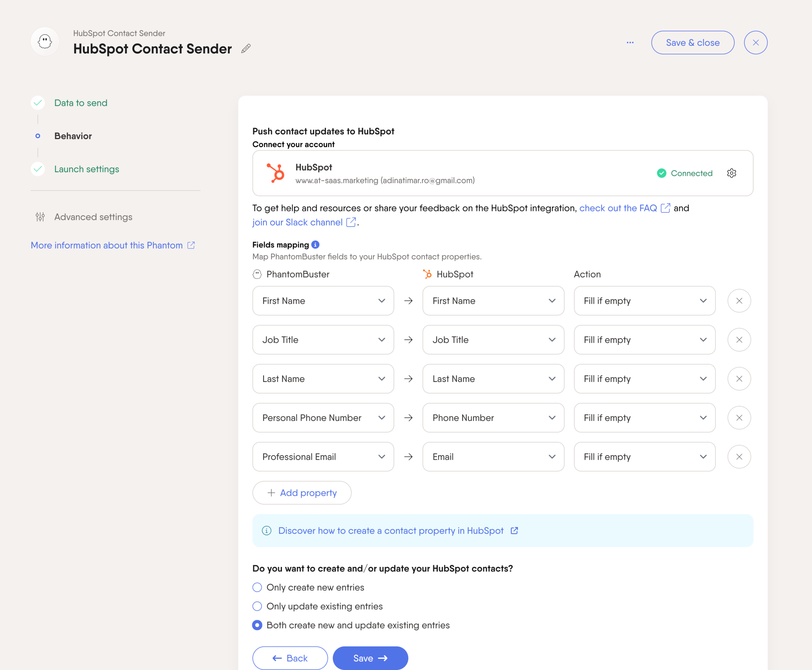812x670 pixels.
Task: Go to the Data to send step
Action: (x=81, y=103)
